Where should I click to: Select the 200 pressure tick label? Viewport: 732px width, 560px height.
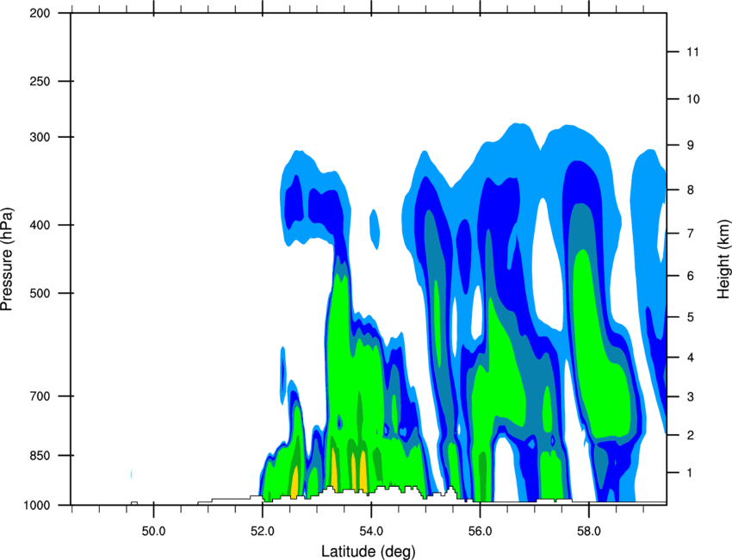(x=40, y=13)
